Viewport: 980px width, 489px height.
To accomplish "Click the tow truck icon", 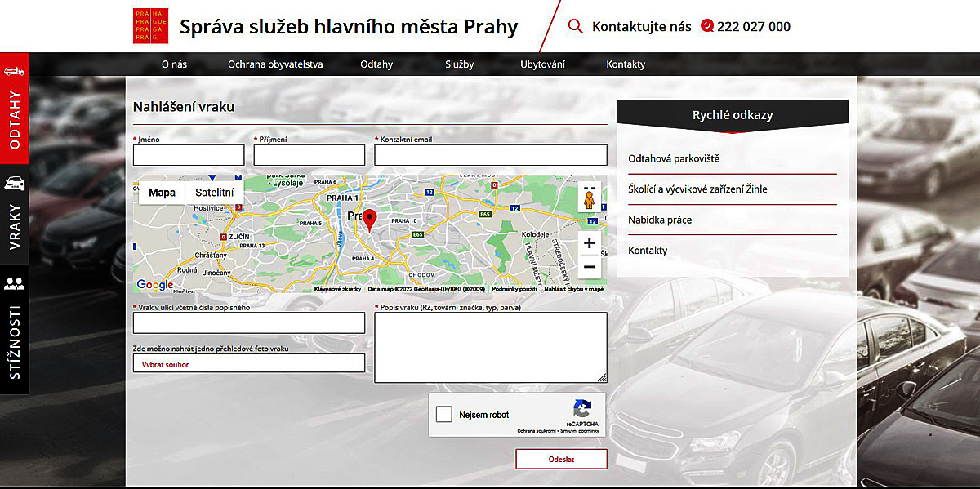I will [14, 71].
